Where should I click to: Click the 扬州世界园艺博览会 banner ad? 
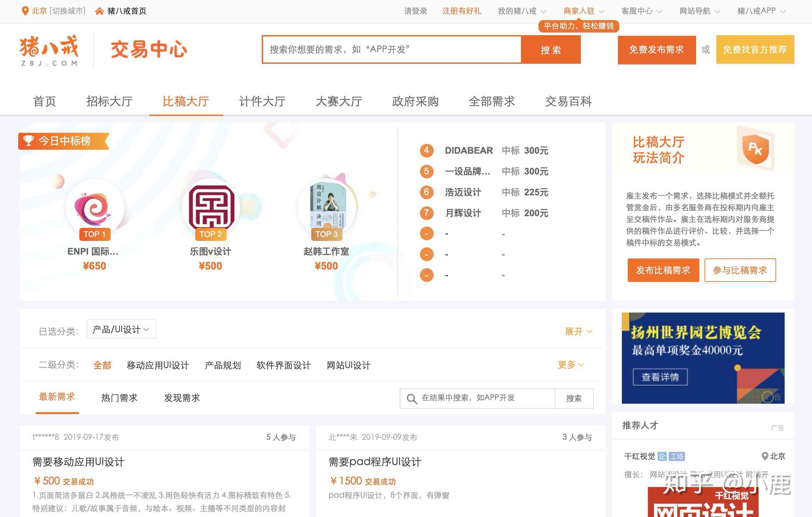click(x=703, y=358)
